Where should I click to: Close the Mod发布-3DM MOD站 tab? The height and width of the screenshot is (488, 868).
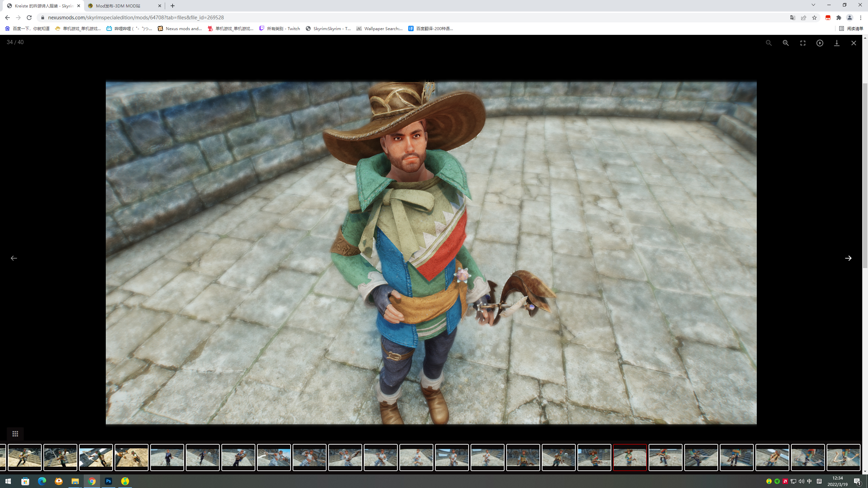coord(160,6)
